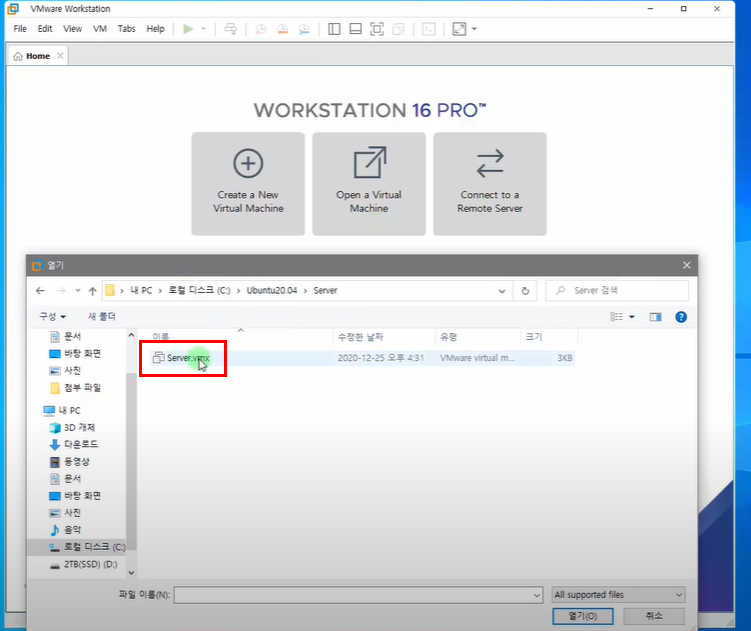The height and width of the screenshot is (631, 751).
Task: Click the Unity mode toolbar icon
Action: (x=398, y=29)
